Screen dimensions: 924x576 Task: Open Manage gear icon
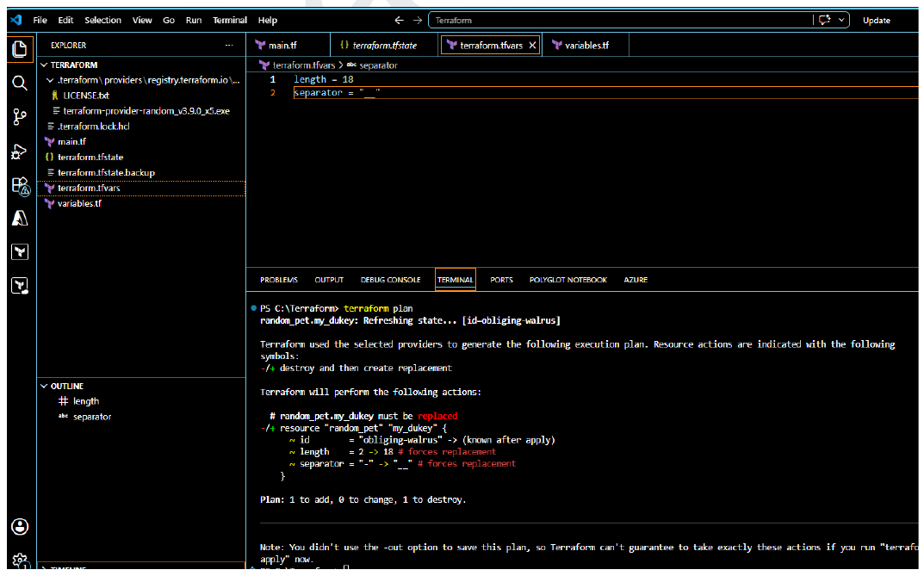coord(20,561)
